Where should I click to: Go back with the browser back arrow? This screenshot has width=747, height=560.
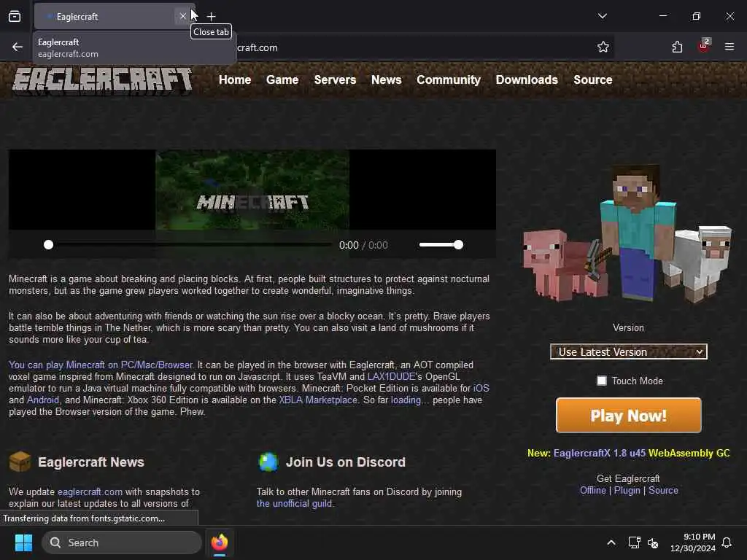click(x=18, y=47)
